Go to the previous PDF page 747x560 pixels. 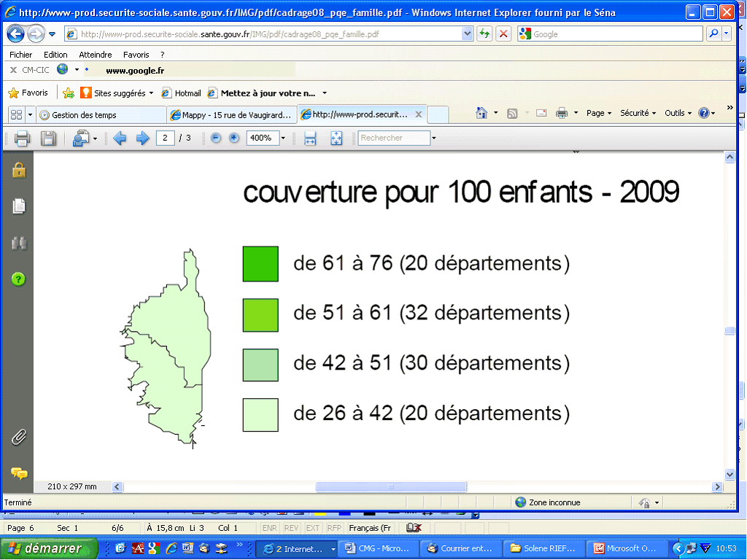[120, 138]
